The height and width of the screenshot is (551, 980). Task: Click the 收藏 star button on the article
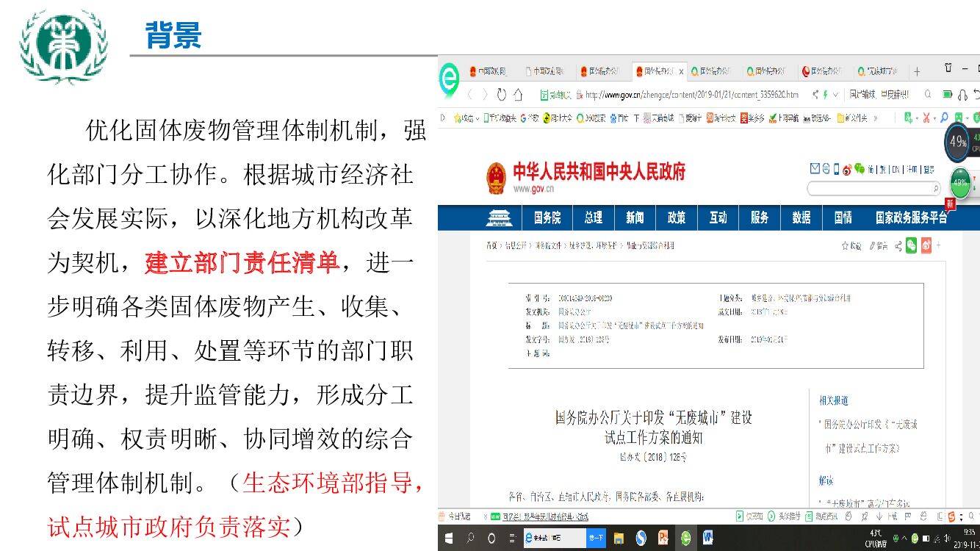point(851,246)
